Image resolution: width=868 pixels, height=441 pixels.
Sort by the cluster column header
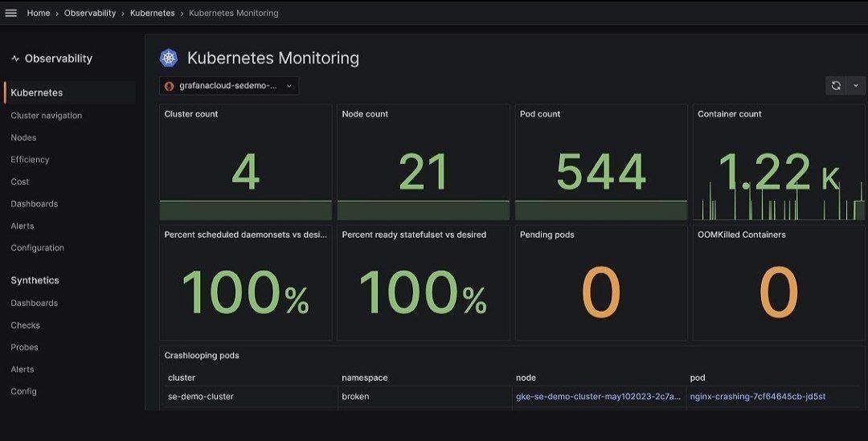tap(182, 378)
